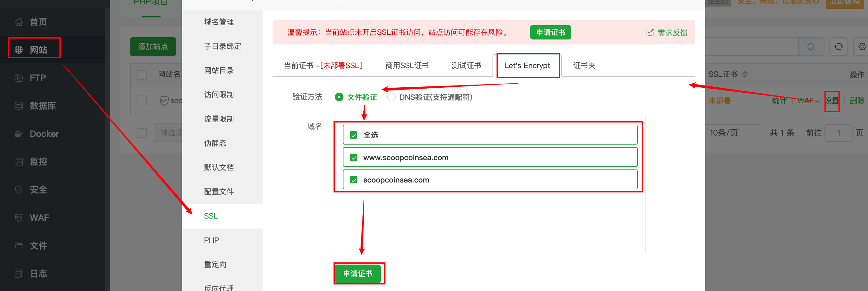Click the home icon beside 首页

tap(19, 22)
